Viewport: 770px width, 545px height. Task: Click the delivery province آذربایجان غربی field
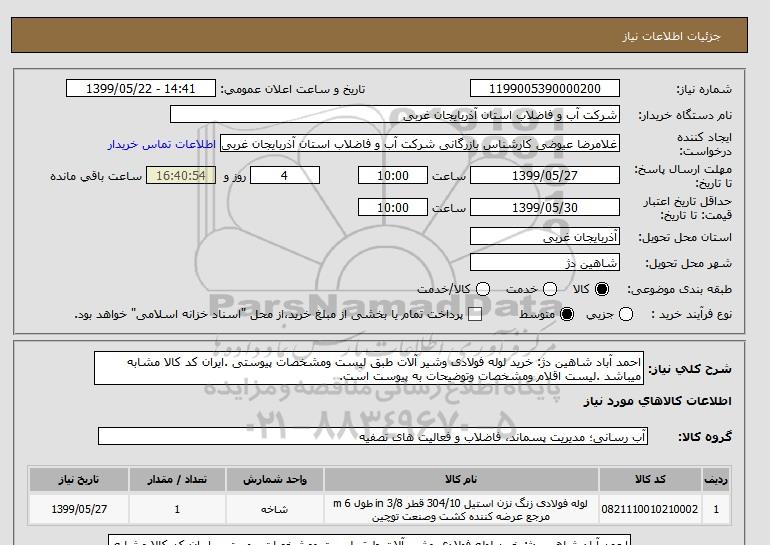click(x=545, y=237)
